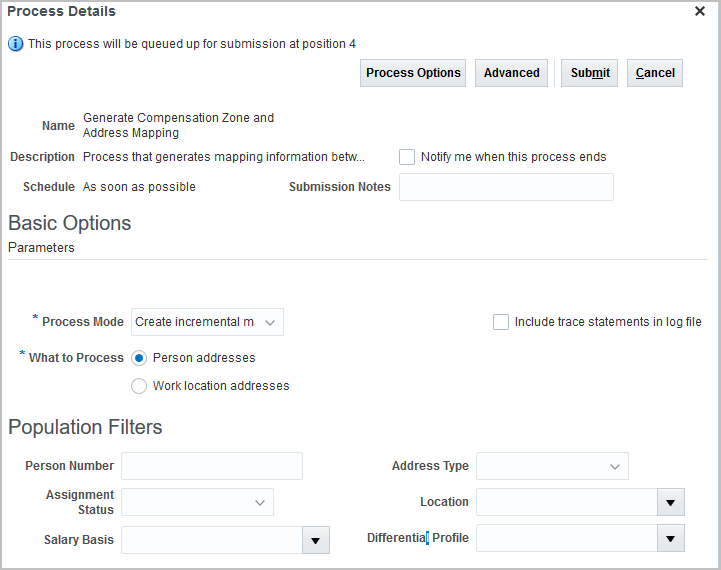Close the Process Details dialog
Viewport: 721px width, 570px height.
click(x=701, y=11)
